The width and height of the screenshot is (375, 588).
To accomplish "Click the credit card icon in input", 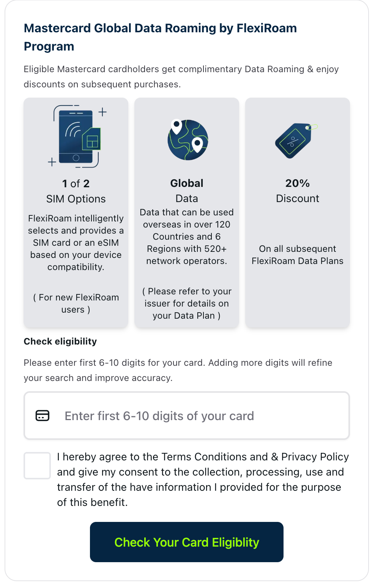I will point(43,416).
